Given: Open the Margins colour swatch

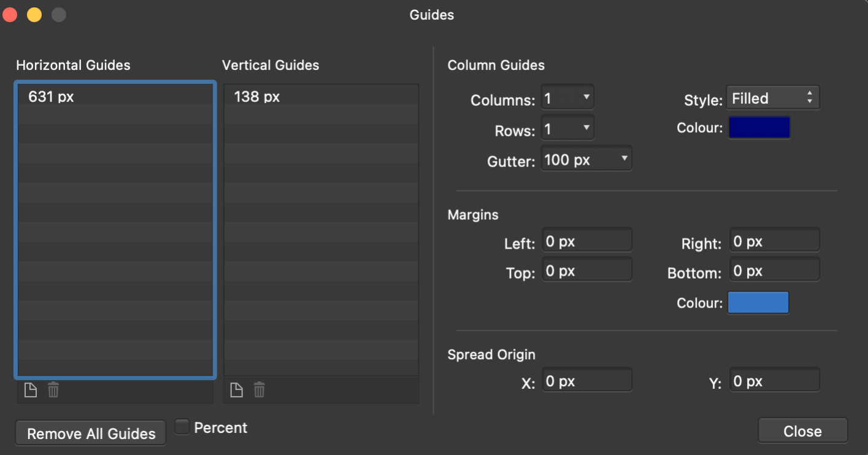Looking at the screenshot, I should tap(758, 303).
